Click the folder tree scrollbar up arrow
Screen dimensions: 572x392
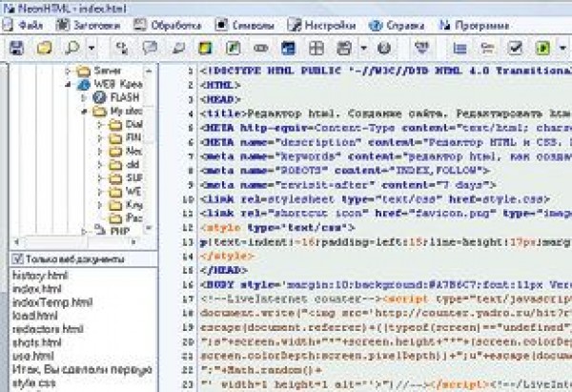coord(149,71)
